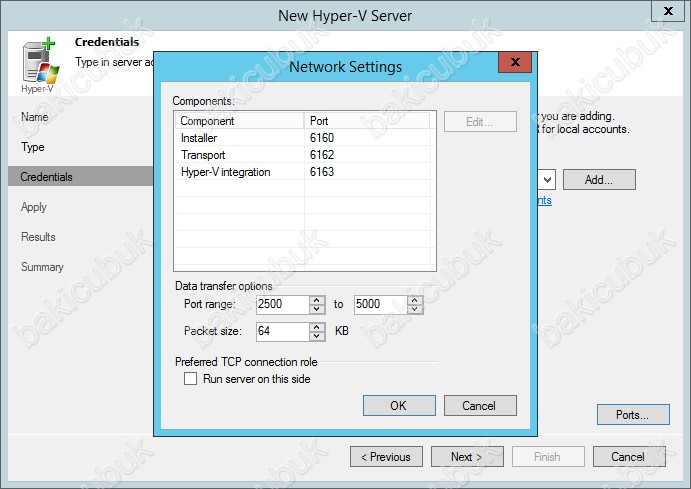The height and width of the screenshot is (489, 691).
Task: Select the Installer component row
Action: tap(303, 138)
